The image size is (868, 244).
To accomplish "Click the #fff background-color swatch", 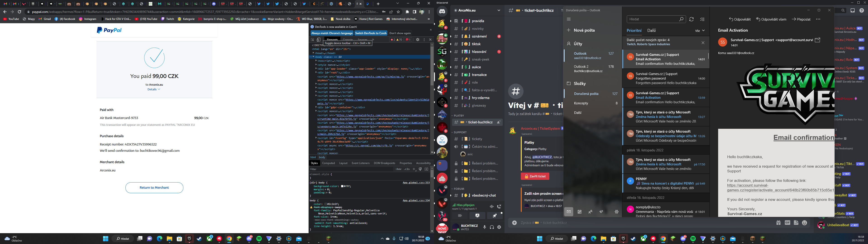I will point(342,186).
